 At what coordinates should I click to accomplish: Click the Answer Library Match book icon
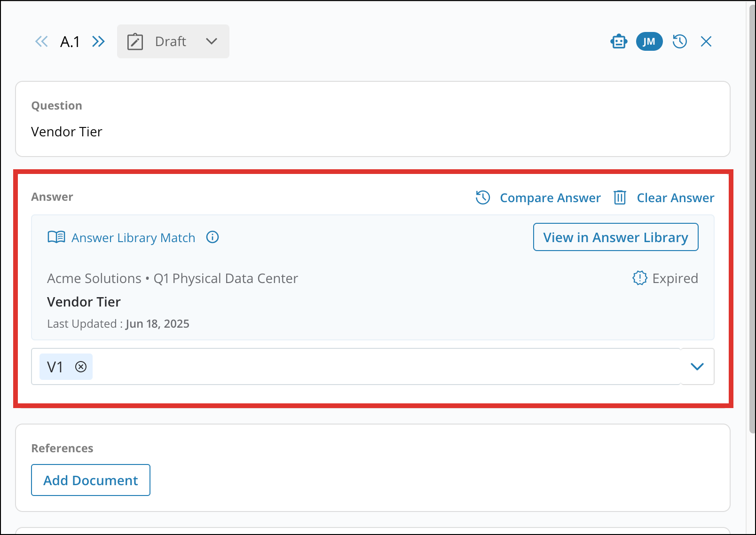point(56,237)
